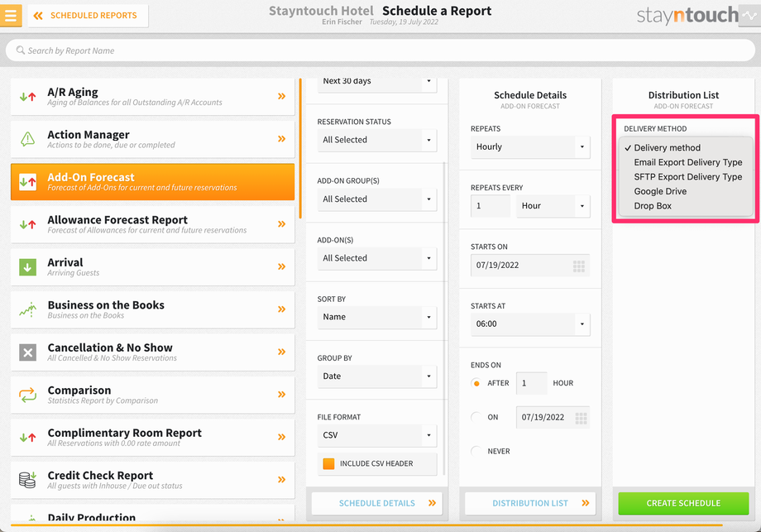
Task: Focus the Search by Report Name field
Action: tap(380, 50)
